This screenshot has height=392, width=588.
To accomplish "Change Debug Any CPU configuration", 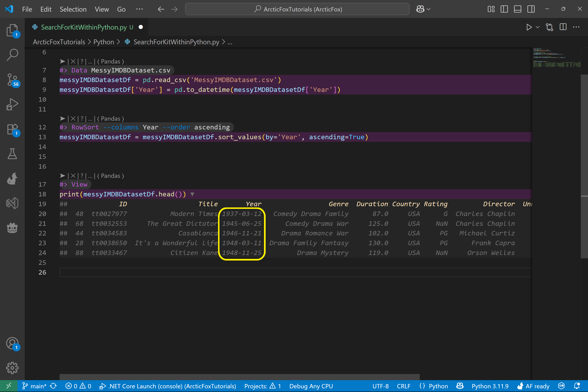I will (x=311, y=386).
